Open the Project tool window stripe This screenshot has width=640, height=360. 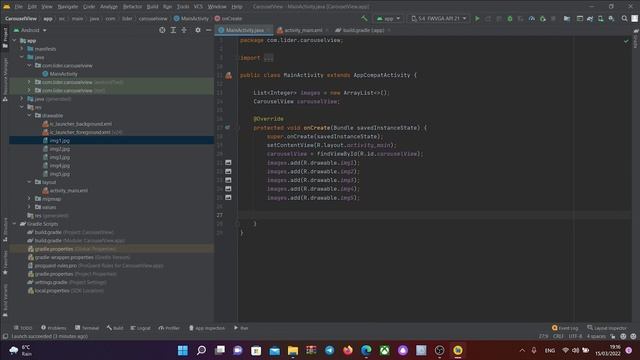click(x=5, y=39)
